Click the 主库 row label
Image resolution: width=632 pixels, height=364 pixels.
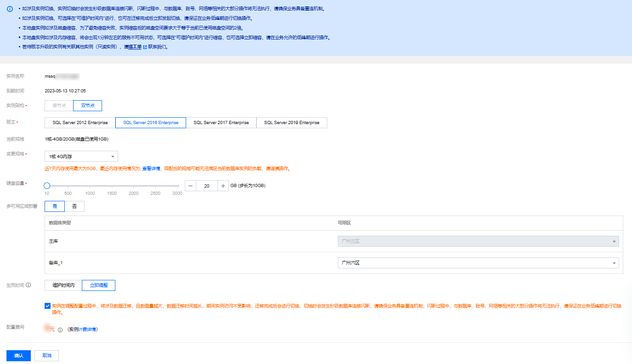53,241
